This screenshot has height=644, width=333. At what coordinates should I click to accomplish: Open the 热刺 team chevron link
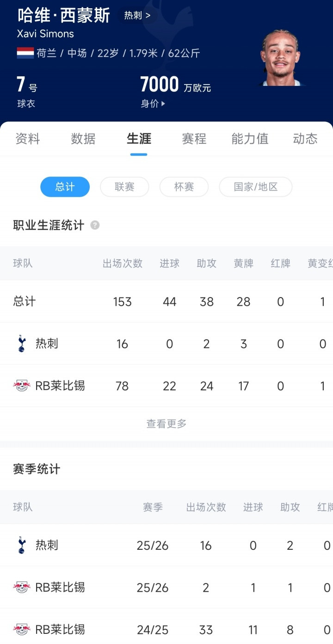[x=137, y=16]
